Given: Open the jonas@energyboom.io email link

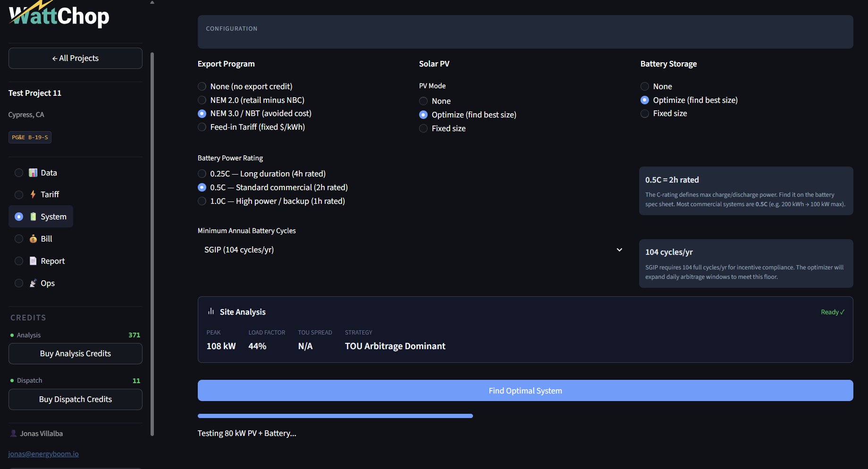Looking at the screenshot, I should click(x=43, y=453).
